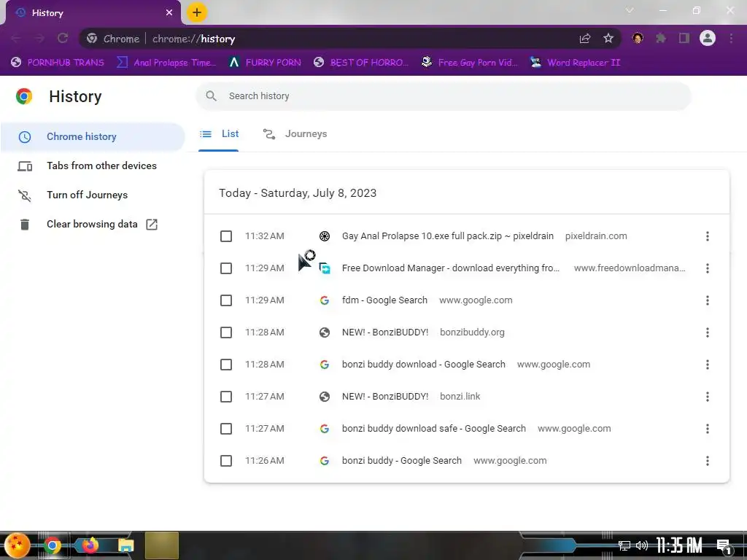Click the Search history input field
747x560 pixels.
coord(444,96)
